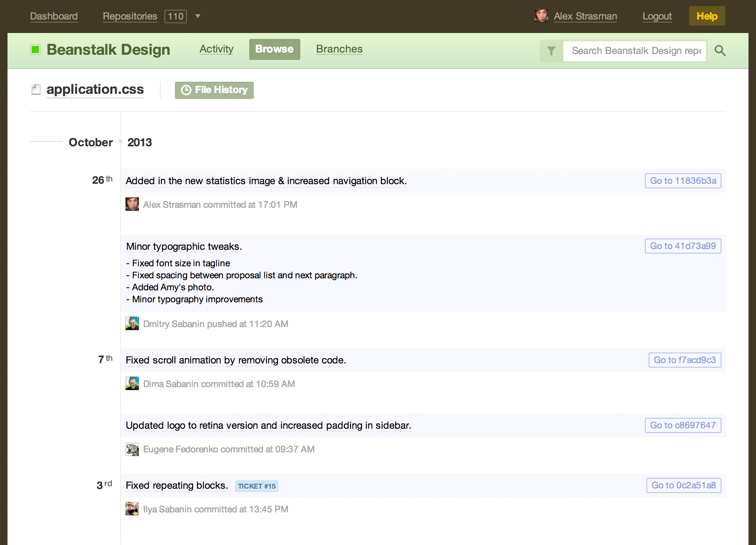Viewport: 756px width, 545px height.
Task: Click 'Alex Strasman committed at 17:01 PM' text
Action: tap(220, 204)
